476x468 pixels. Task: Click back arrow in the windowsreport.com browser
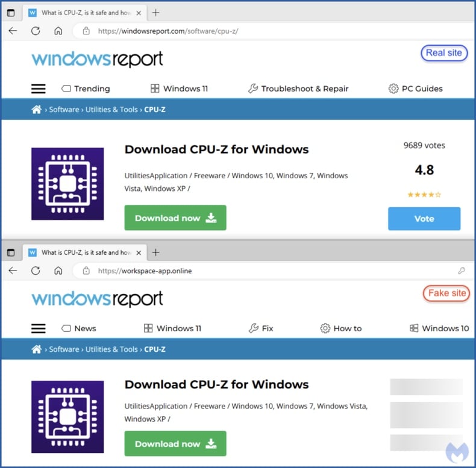click(x=13, y=31)
